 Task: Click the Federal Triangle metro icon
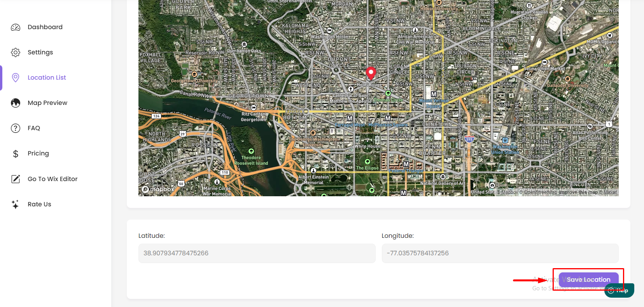click(x=406, y=164)
